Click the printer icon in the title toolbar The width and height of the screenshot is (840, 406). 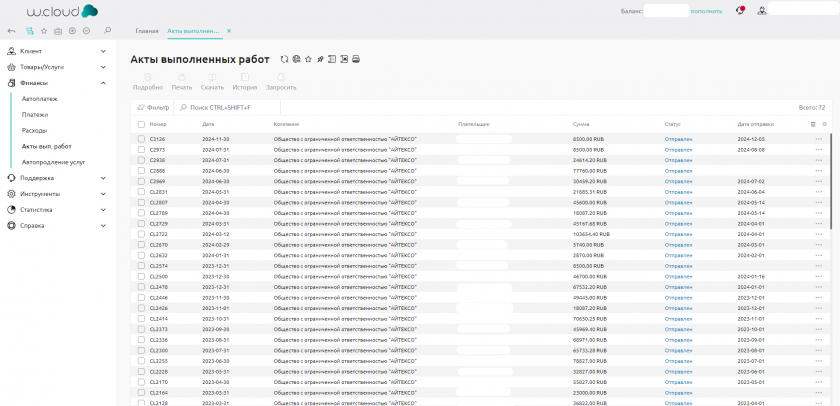pos(355,60)
